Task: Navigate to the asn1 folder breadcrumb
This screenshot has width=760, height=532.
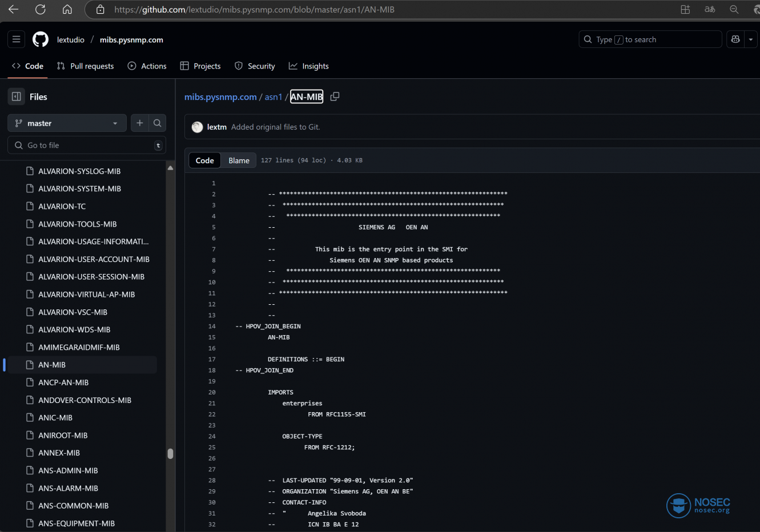Action: click(x=274, y=97)
